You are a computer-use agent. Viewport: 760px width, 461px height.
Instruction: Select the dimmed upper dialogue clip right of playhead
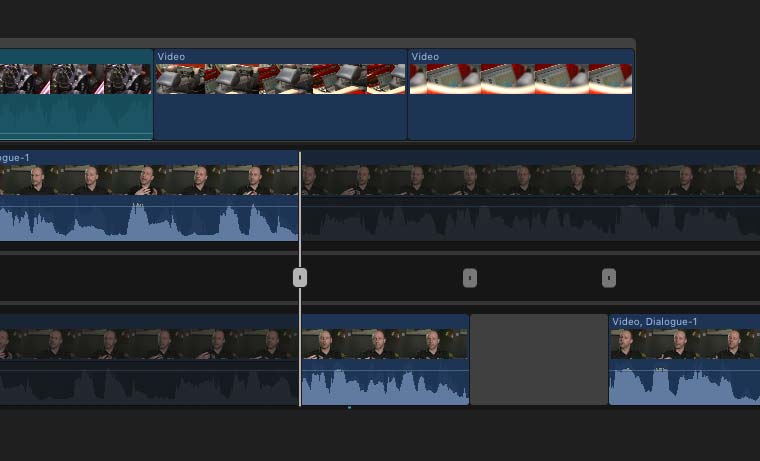[531, 196]
